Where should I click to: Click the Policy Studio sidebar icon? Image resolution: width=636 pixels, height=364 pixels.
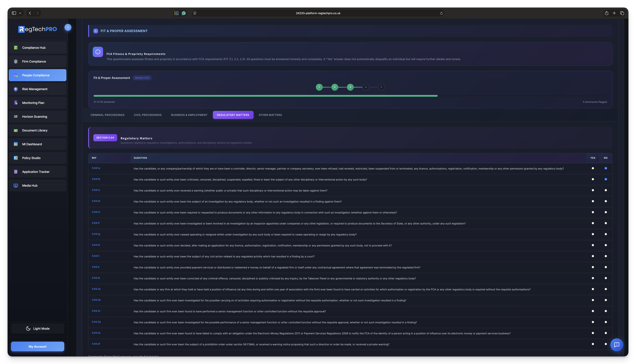pos(16,158)
